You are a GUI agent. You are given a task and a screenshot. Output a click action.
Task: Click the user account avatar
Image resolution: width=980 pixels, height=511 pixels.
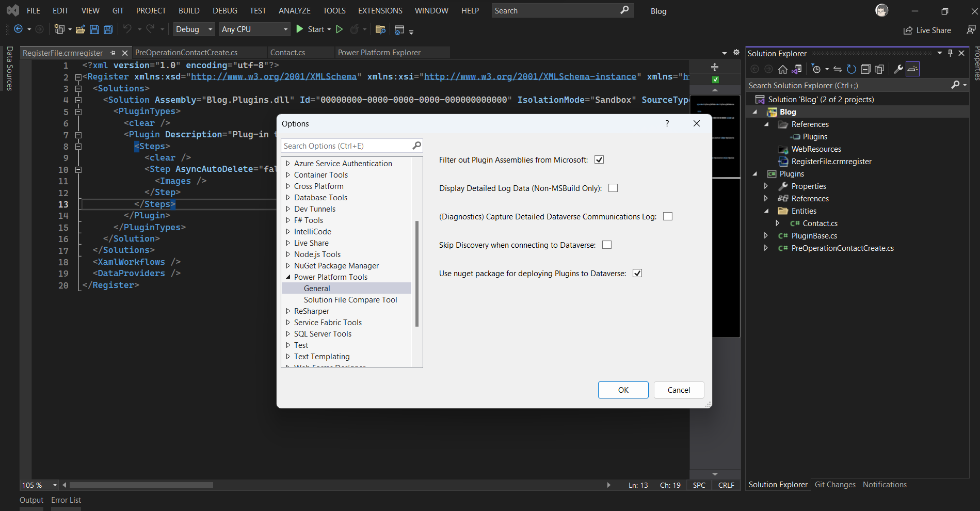882,10
